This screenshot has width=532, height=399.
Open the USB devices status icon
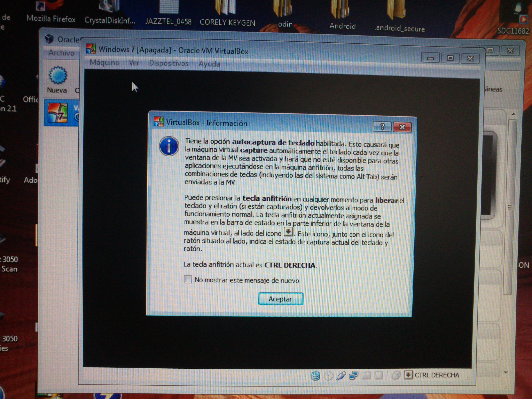point(341,376)
